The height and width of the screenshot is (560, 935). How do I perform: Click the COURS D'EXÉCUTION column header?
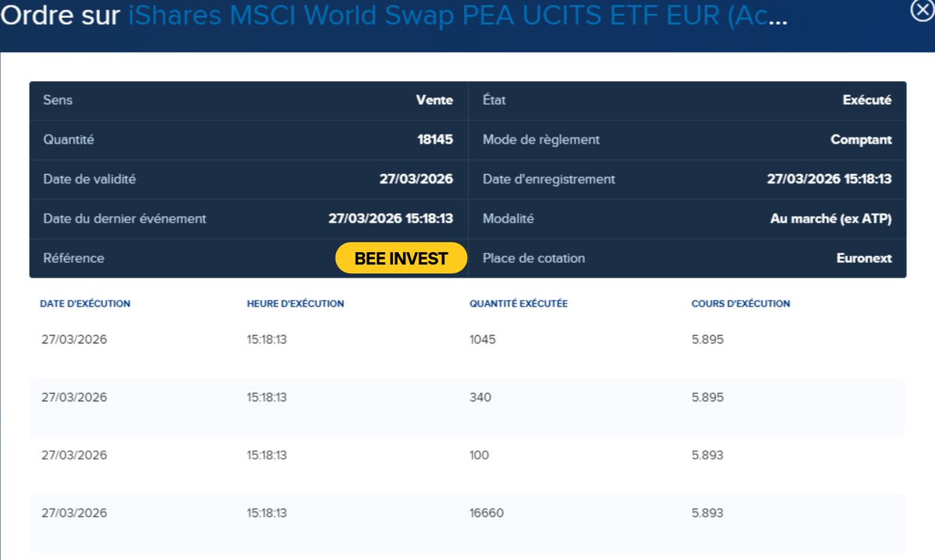coord(741,303)
